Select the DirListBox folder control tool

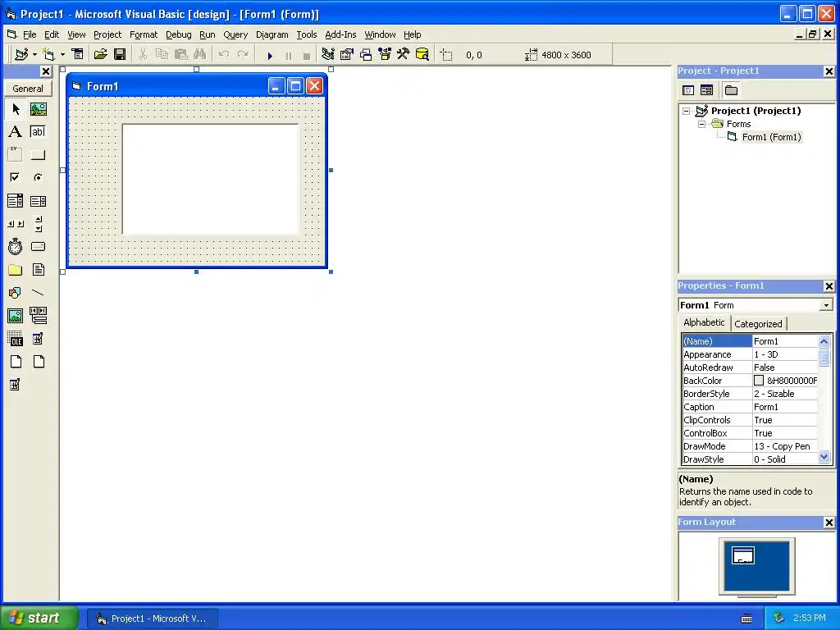(x=16, y=269)
